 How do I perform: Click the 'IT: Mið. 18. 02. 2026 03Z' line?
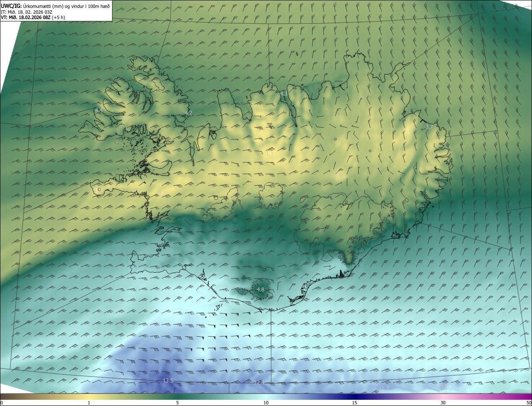point(26,12)
